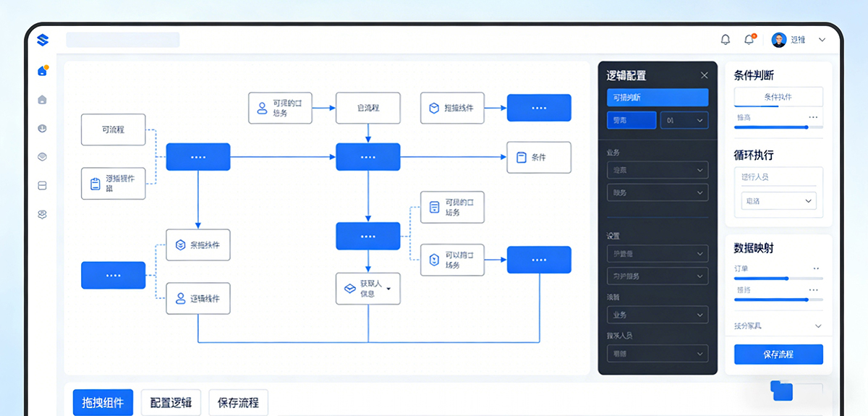Close the 逻辑配置 panel
Viewport: 868px width, 416px height.
coord(705,75)
